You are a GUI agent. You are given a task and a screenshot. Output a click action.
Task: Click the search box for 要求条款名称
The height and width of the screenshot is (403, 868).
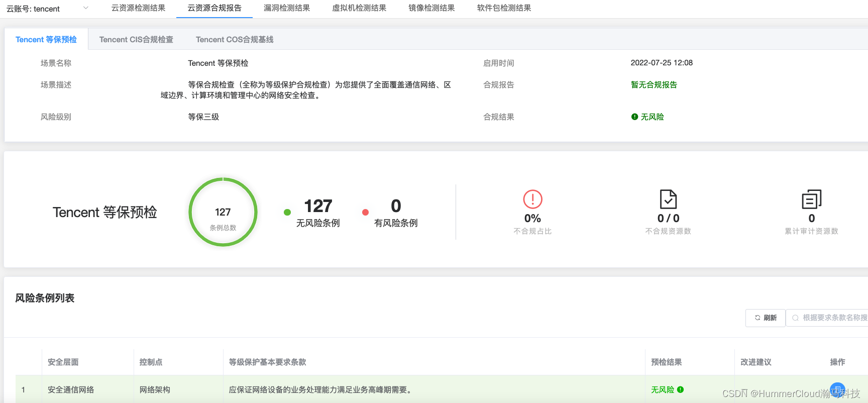coord(828,318)
